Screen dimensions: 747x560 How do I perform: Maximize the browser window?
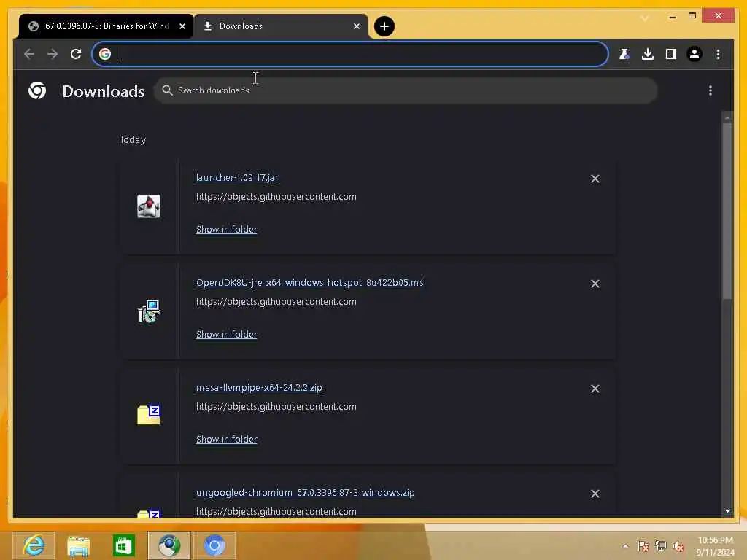(692, 16)
